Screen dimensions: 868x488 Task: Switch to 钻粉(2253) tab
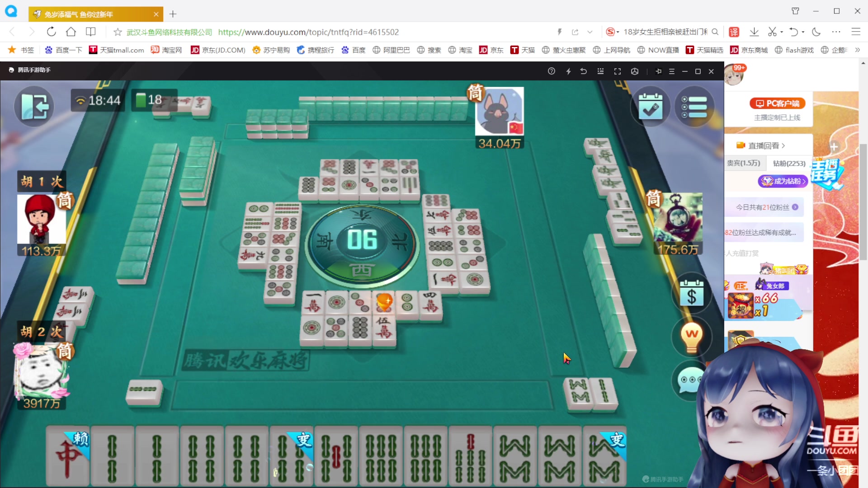789,163
